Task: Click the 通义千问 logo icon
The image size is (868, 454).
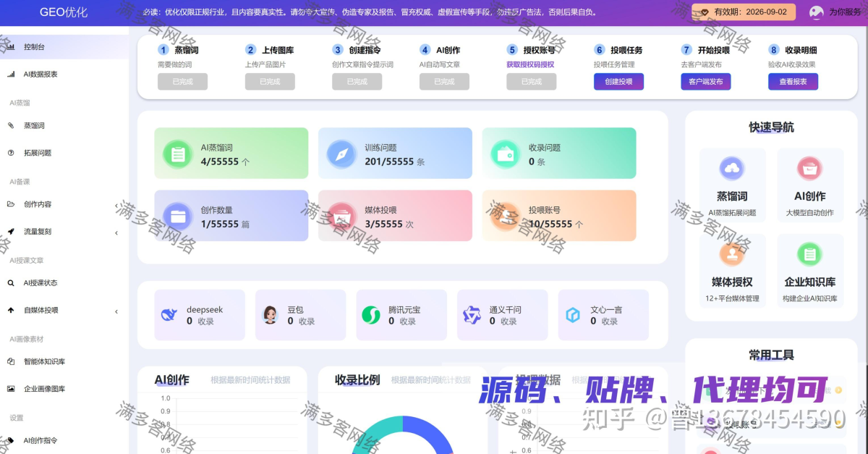Action: pos(472,315)
